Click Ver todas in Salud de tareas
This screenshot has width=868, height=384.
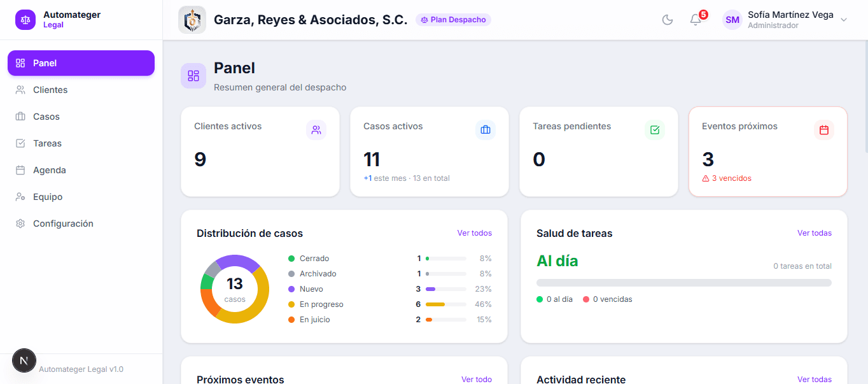815,233
